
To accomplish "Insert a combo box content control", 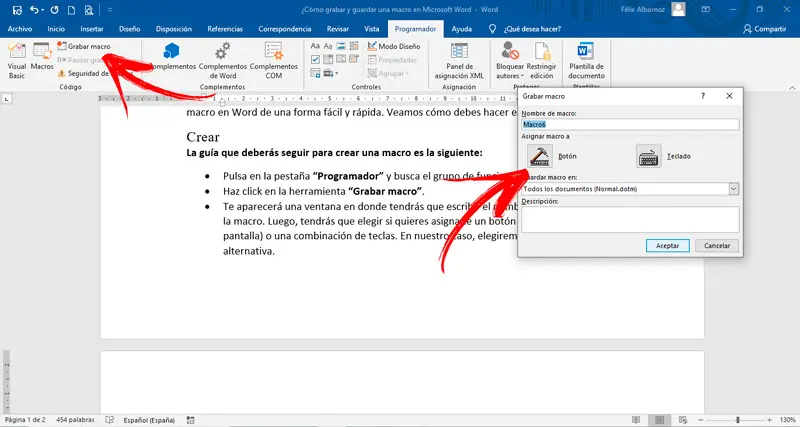I will pyautogui.click(x=328, y=60).
